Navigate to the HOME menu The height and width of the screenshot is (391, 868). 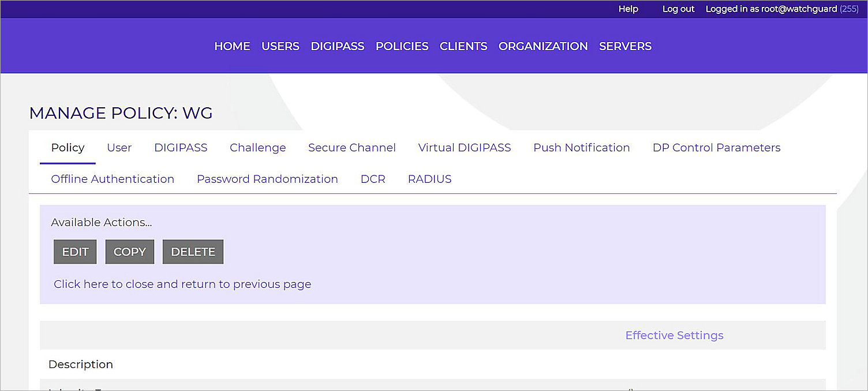click(232, 46)
